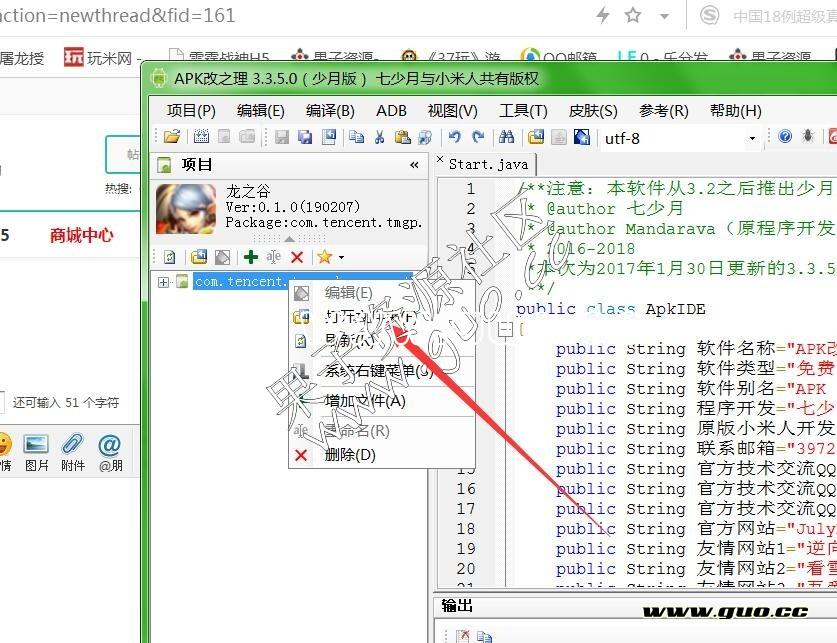Switch to the Start.java tab

488,164
